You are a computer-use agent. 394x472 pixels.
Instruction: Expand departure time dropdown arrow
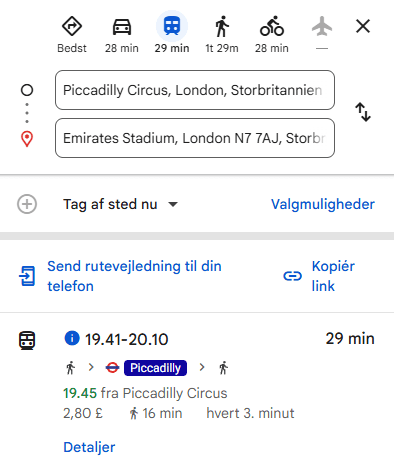click(x=173, y=204)
